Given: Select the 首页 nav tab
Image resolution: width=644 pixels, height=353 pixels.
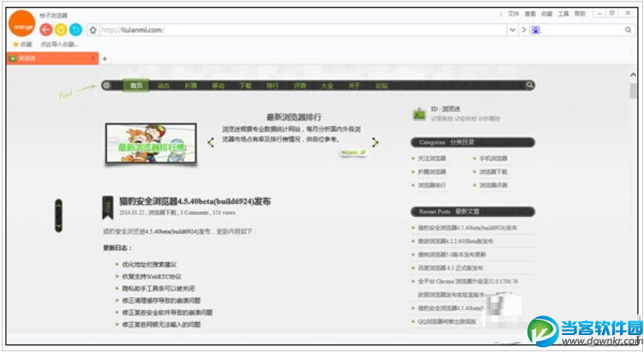Looking at the screenshot, I should coord(136,86).
